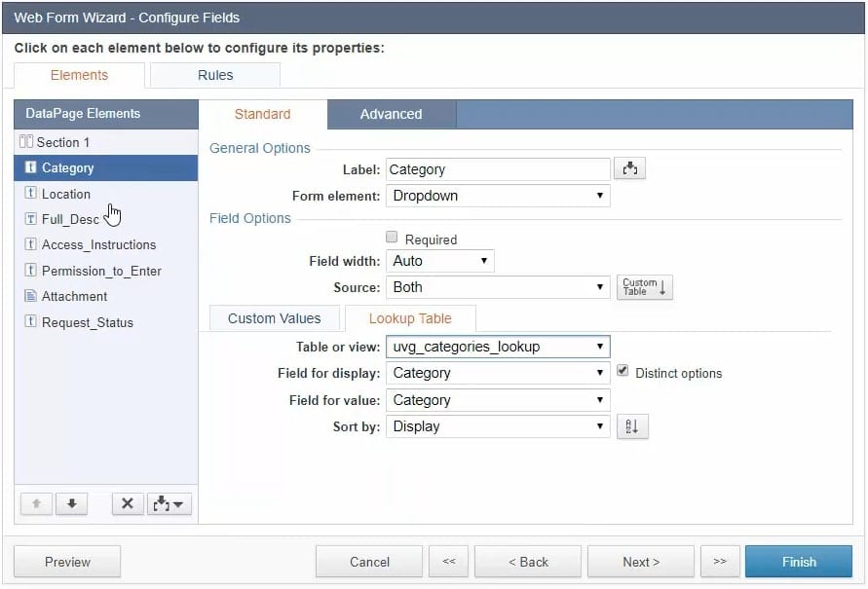Switch to the Advanced tab
Screen dimensions: 868x589
[391, 114]
